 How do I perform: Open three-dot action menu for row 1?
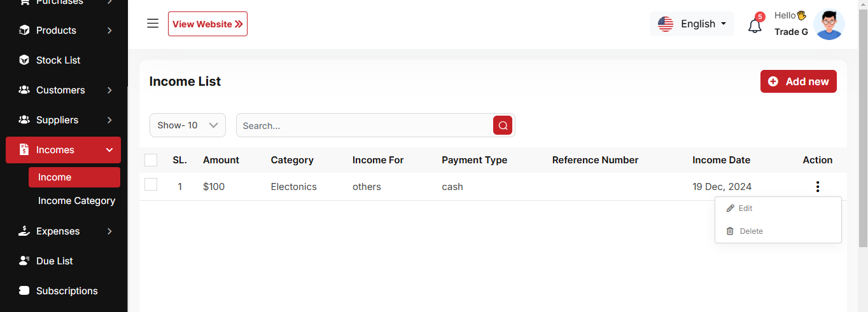pyautogui.click(x=817, y=187)
